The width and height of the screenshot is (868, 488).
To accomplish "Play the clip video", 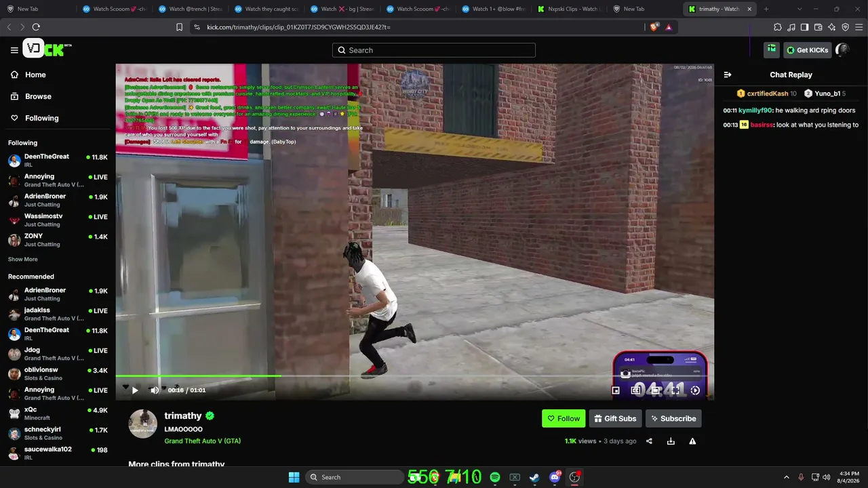I will point(135,390).
